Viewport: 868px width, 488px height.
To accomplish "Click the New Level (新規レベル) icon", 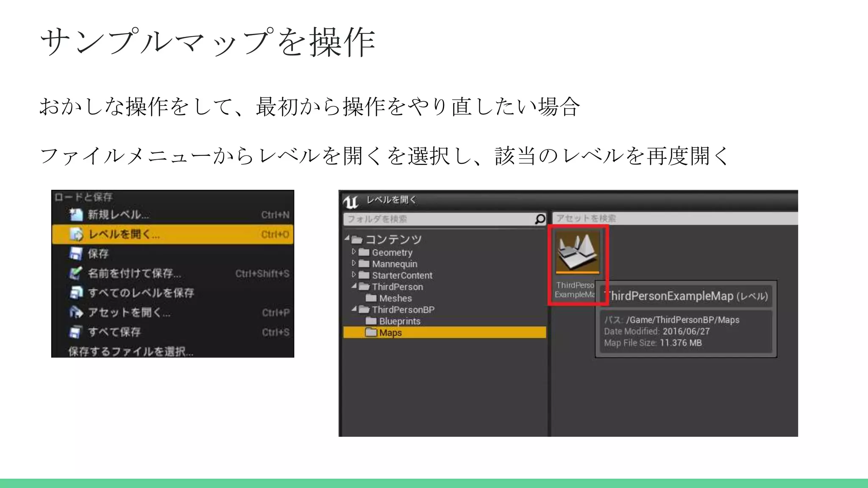I will [x=76, y=215].
